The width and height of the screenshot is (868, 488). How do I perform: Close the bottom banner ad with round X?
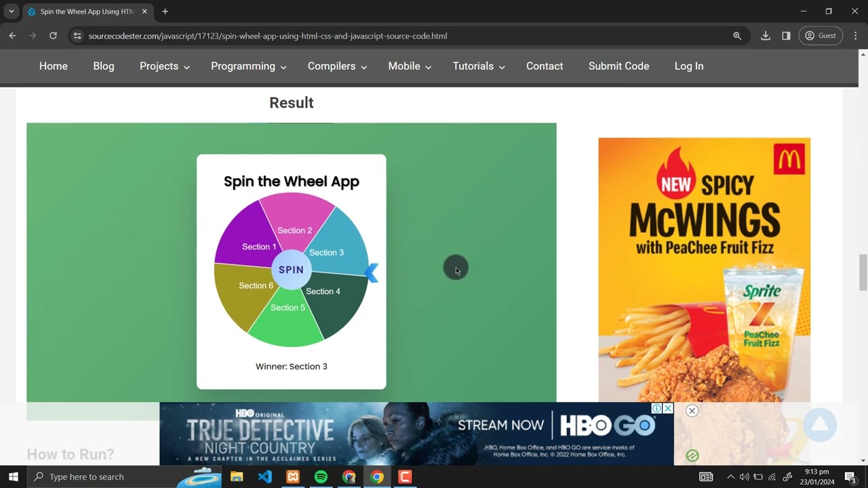coord(692,411)
